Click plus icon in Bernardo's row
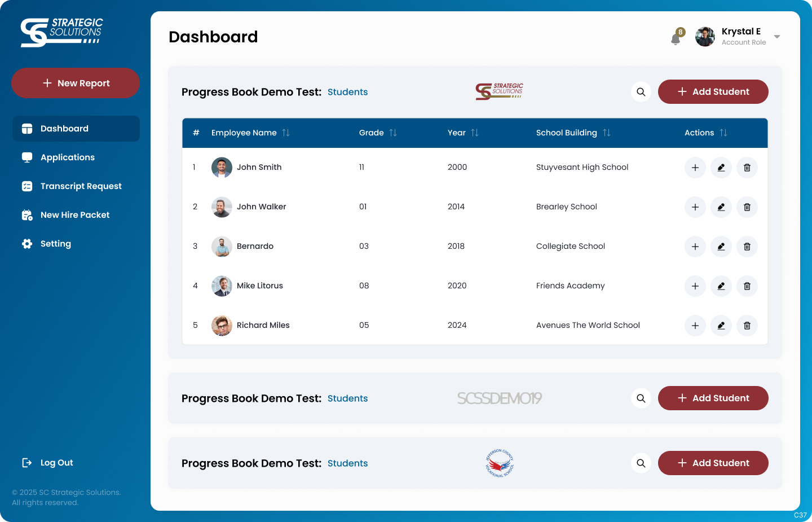This screenshot has height=522, width=812. click(x=695, y=247)
